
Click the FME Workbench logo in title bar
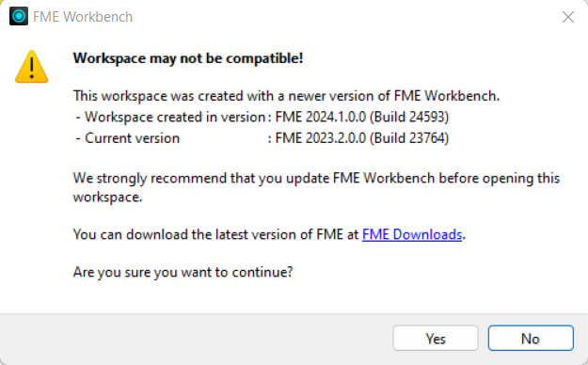[19, 17]
